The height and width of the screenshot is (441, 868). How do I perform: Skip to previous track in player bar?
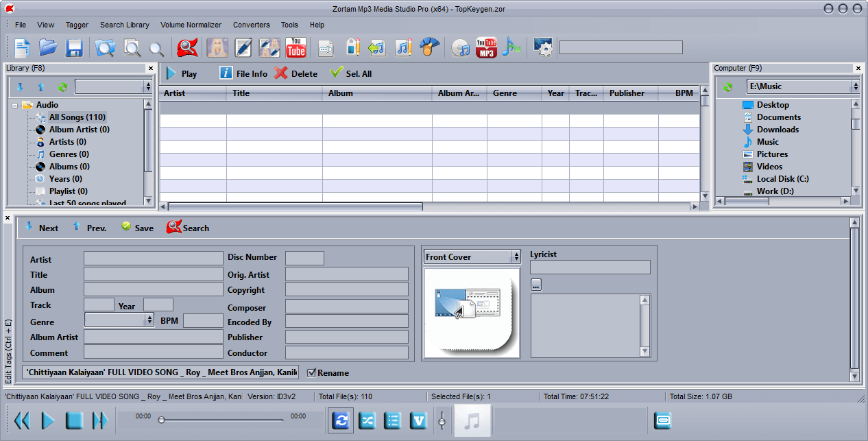(x=22, y=420)
